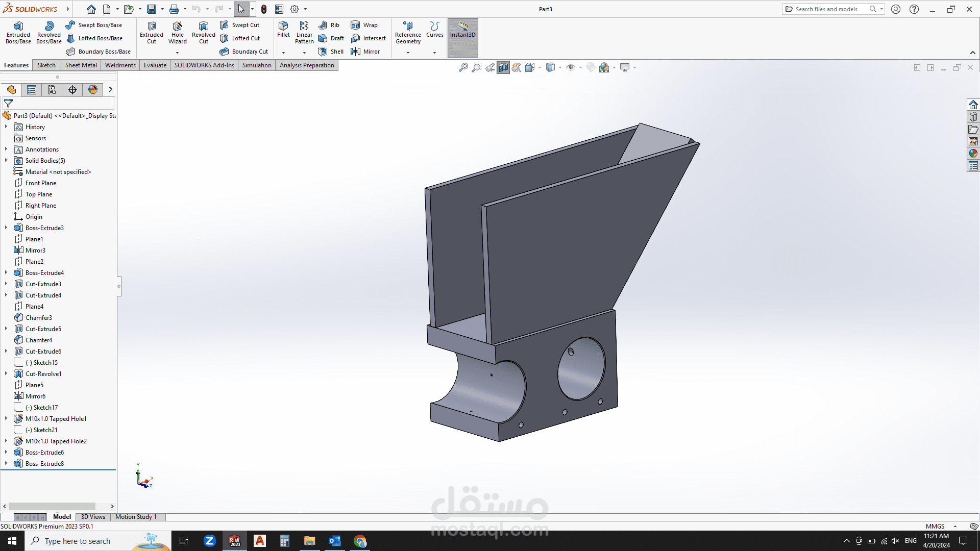Screen dimensions: 980x551
Task: Click the Help question mark button
Action: pos(914,9)
